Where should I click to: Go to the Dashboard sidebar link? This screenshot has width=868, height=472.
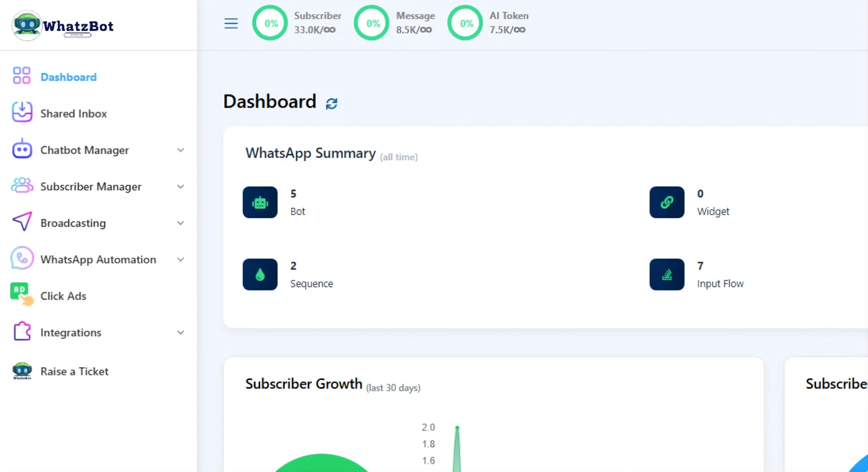point(68,77)
